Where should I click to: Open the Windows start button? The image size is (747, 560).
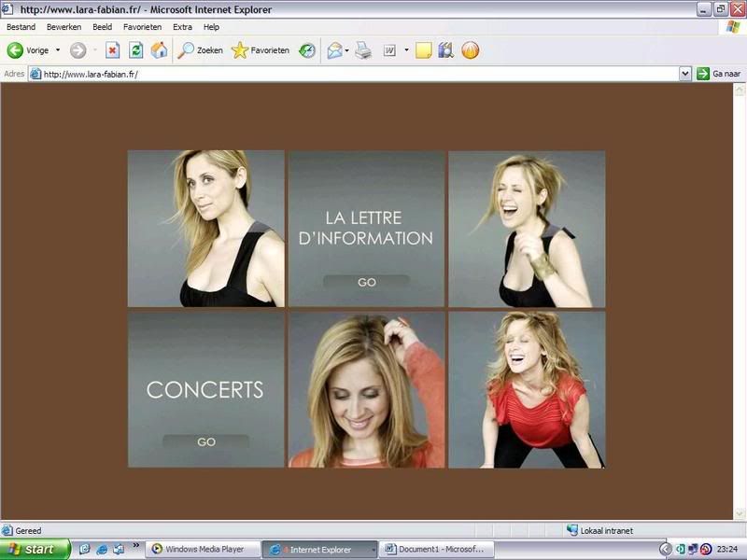(x=35, y=549)
